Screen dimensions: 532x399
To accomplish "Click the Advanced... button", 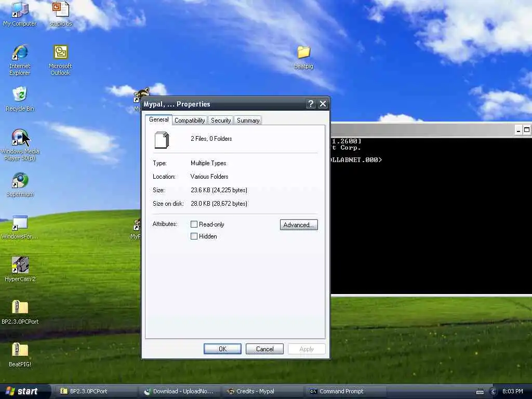I will 299,224.
